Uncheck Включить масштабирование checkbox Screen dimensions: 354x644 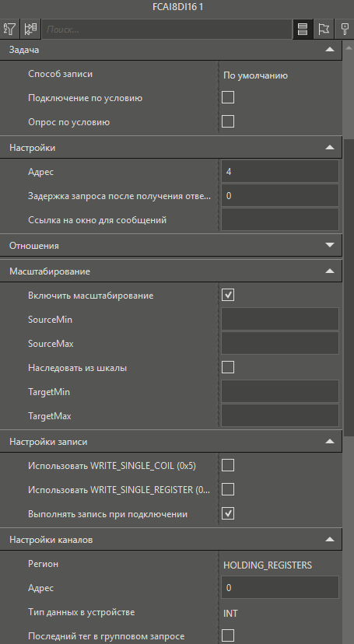pos(228,295)
